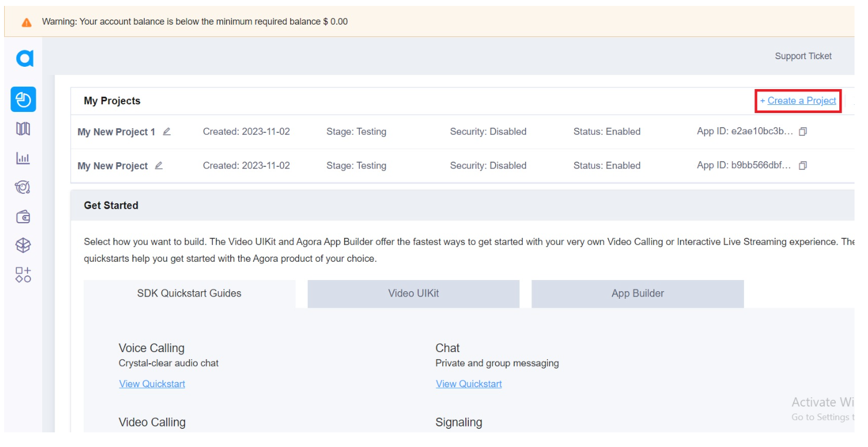Viewport: 868px width, 447px height.
Task: Click the My New Project 1 name
Action: 116,132
